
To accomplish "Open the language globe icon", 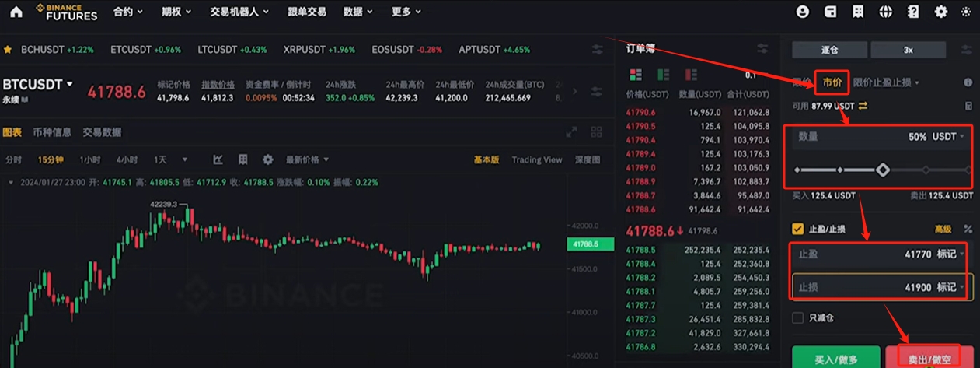I will 885,12.
